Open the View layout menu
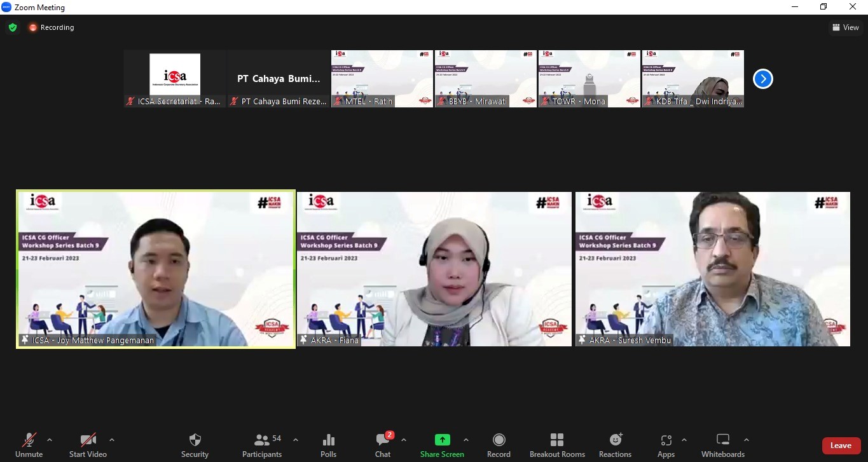 click(845, 27)
